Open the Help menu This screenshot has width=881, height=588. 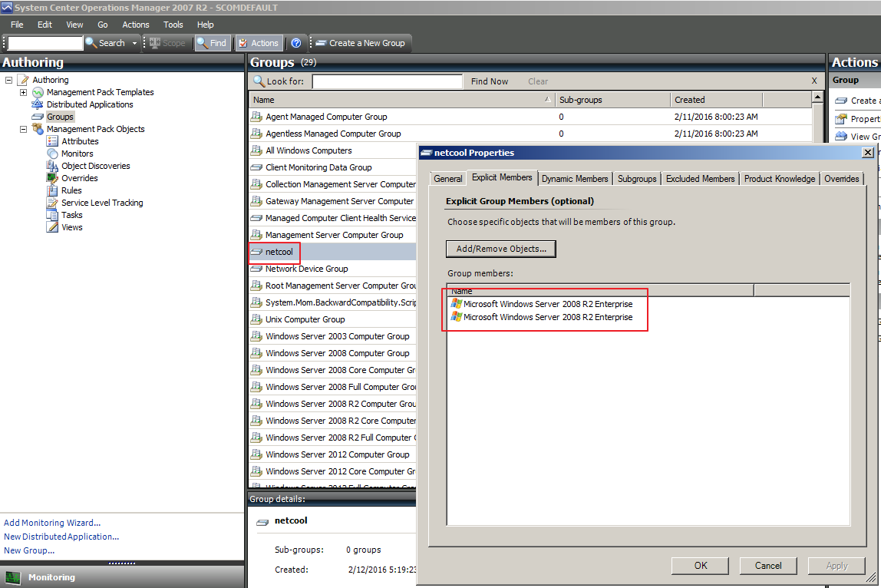[x=205, y=25]
